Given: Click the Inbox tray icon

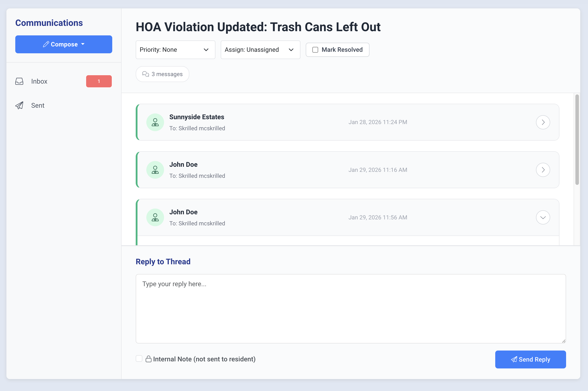Looking at the screenshot, I should pos(19,81).
